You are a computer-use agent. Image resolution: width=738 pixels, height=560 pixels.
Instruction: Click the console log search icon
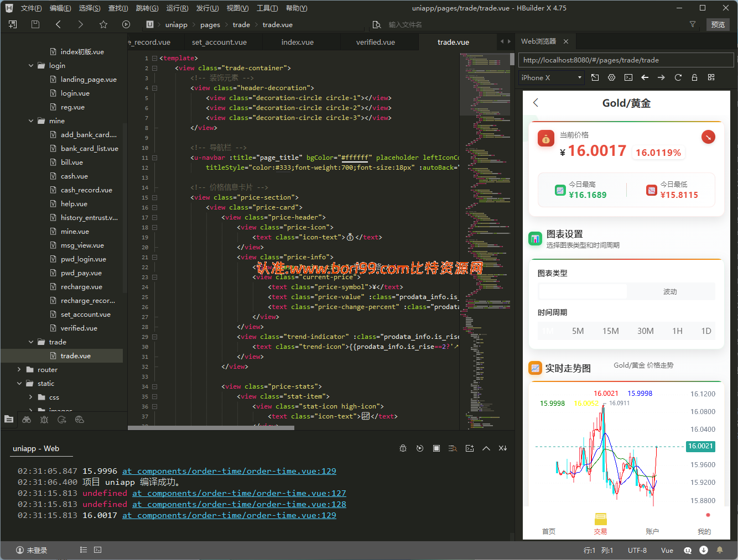coord(453,448)
